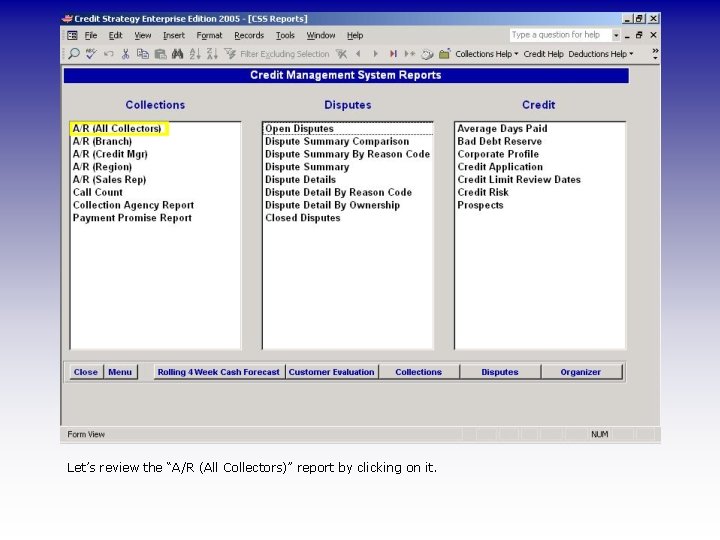
Task: Click the Customer Evaluation button
Action: point(332,372)
